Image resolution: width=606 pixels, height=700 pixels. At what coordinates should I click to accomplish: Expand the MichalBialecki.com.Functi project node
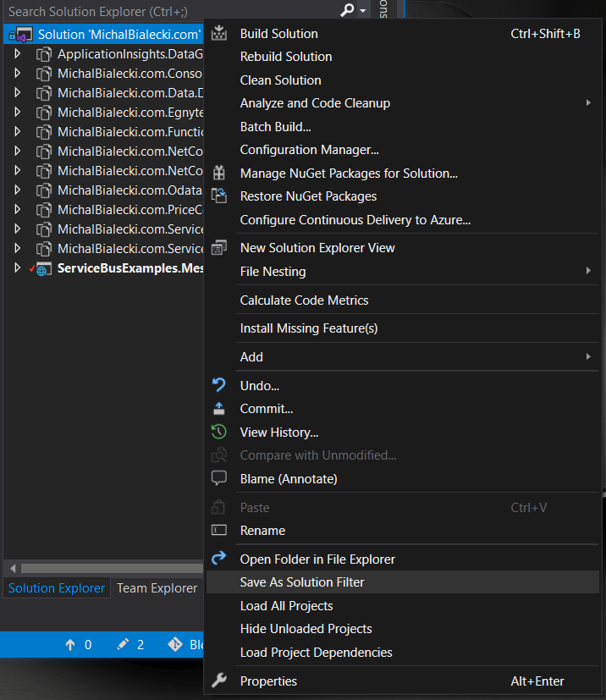[18, 131]
